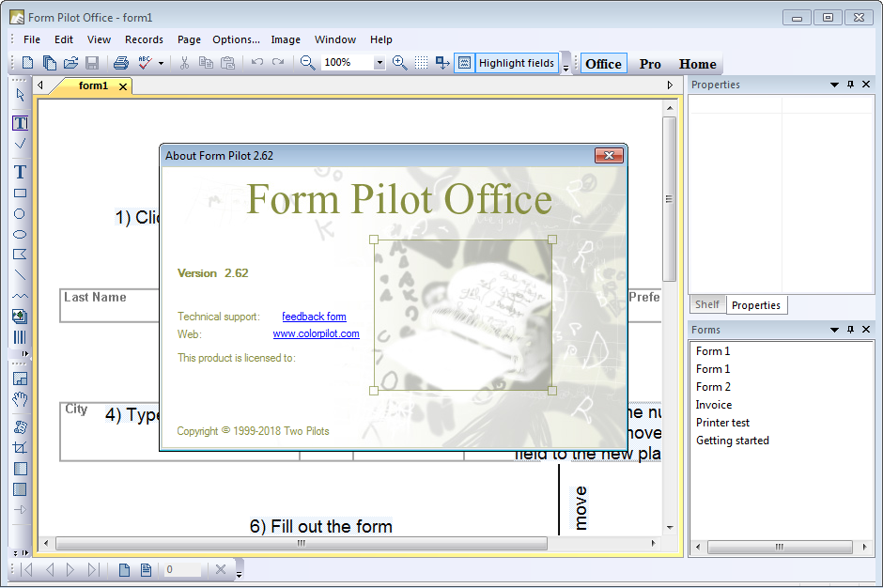Open the feedback form link

[315, 317]
